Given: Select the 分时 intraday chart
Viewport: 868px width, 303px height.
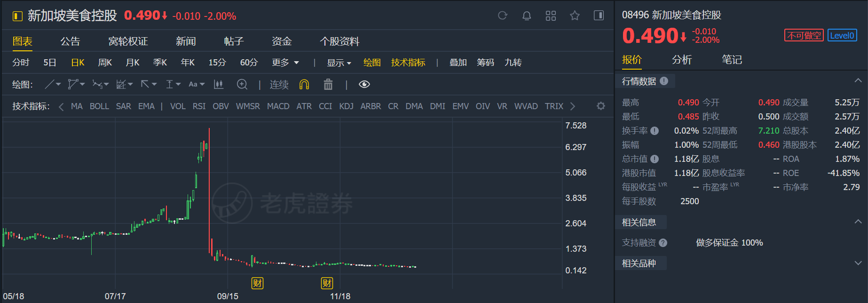Looking at the screenshot, I should (21, 63).
